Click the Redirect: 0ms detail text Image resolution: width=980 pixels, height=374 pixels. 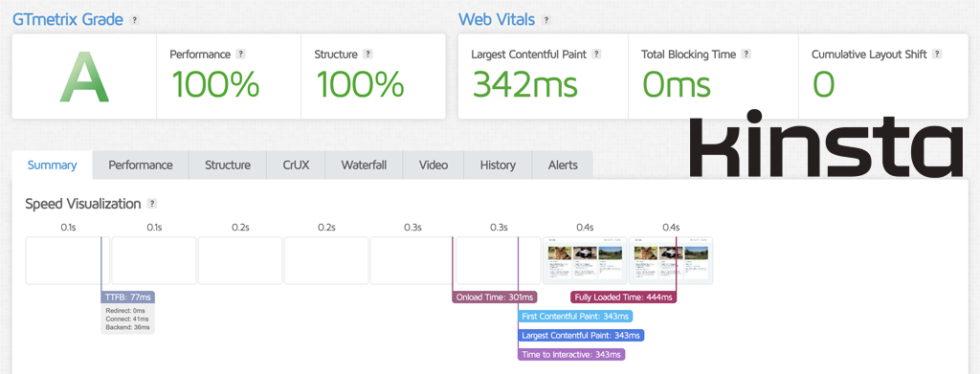(125, 311)
